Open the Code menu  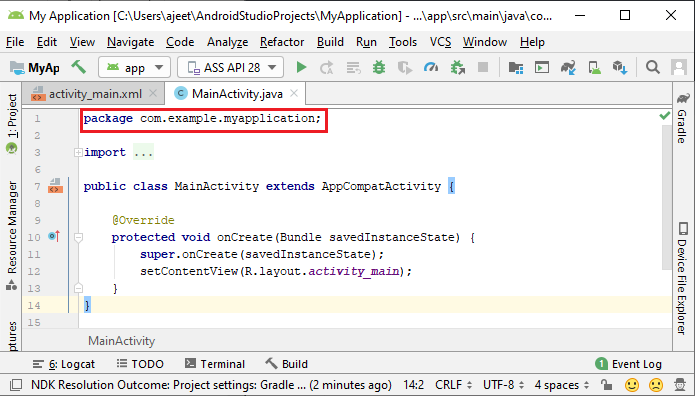pos(180,42)
